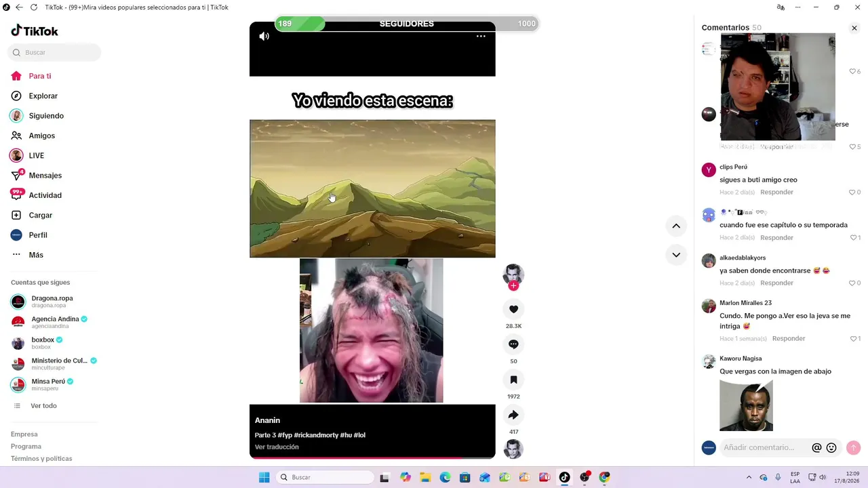
Task: Mute the video with speaker icon
Action: click(264, 36)
